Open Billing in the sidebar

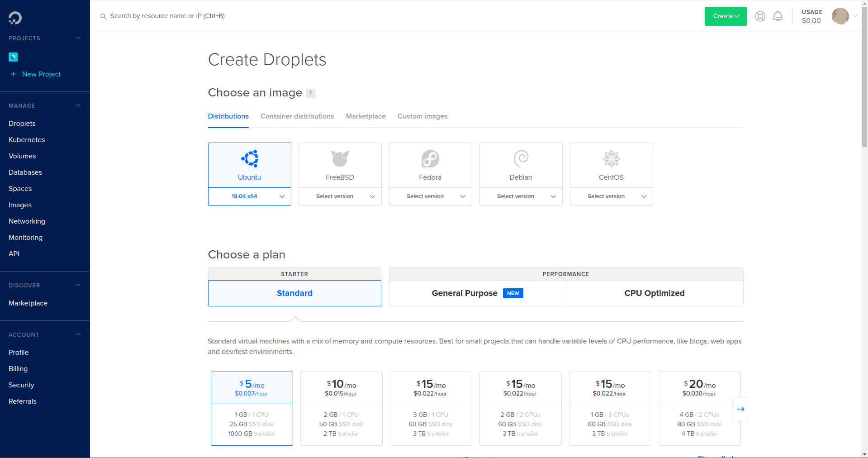18,368
